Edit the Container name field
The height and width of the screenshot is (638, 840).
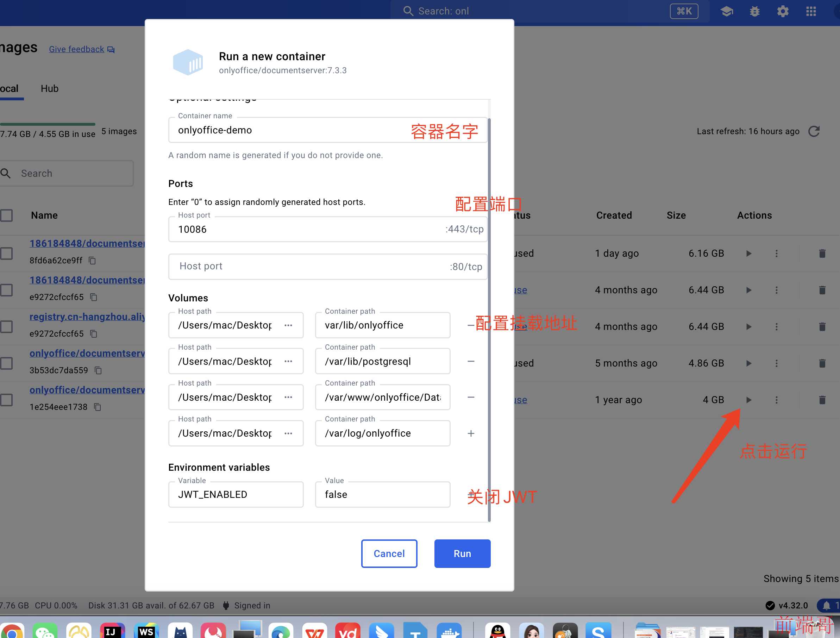328,130
